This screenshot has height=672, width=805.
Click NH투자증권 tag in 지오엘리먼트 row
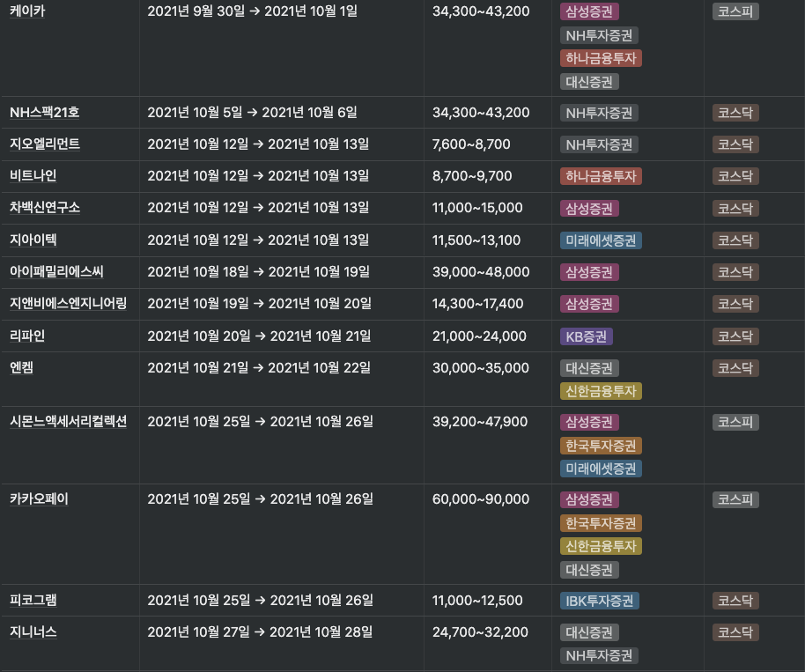click(x=599, y=144)
